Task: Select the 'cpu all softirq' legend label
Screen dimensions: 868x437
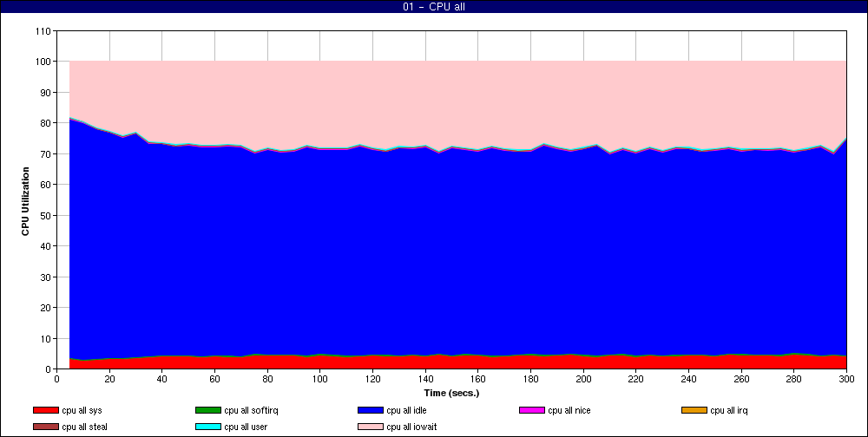Action: (x=252, y=410)
